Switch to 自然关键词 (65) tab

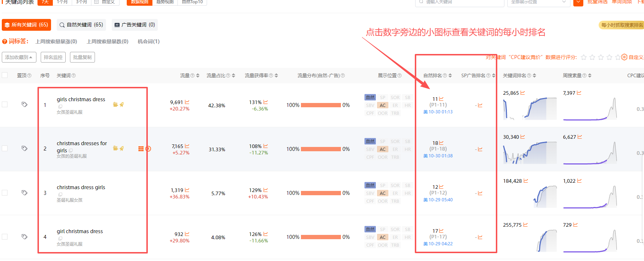tap(81, 25)
